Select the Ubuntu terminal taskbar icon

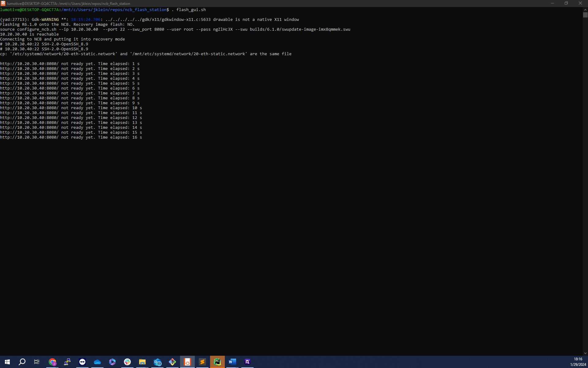coord(187,362)
